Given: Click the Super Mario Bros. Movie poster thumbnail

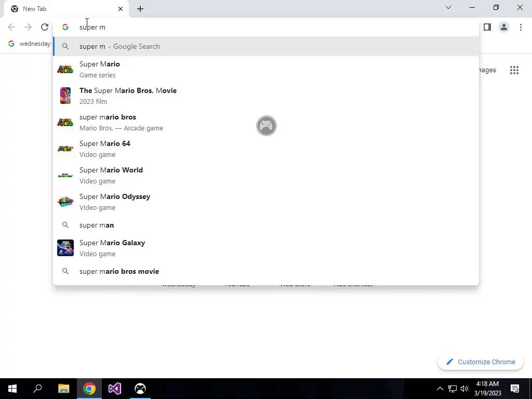Looking at the screenshot, I should click(65, 96).
